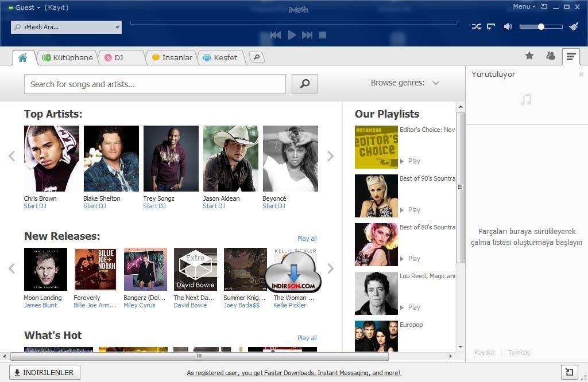The height and width of the screenshot is (382, 588).
Task: Open Moon Landing album cover
Action: (45, 269)
